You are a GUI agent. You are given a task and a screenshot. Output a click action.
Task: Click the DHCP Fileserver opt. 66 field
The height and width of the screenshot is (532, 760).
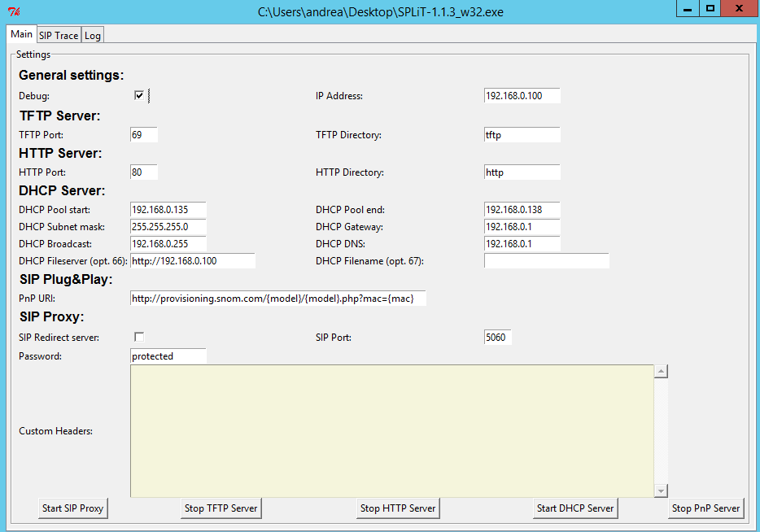point(192,260)
